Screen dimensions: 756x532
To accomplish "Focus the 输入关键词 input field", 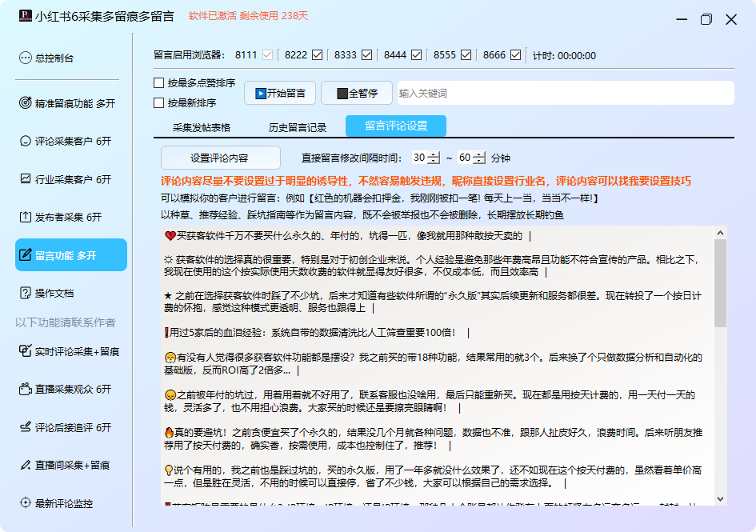I will pyautogui.click(x=564, y=93).
